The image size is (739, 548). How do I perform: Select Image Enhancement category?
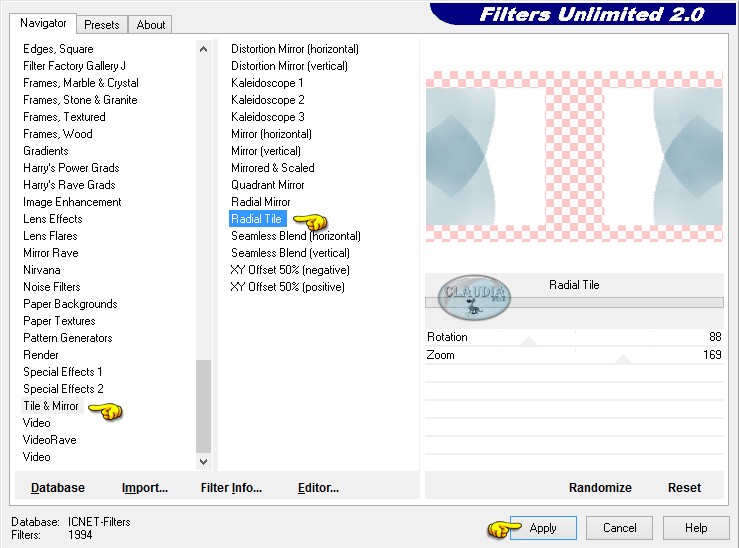tap(72, 202)
